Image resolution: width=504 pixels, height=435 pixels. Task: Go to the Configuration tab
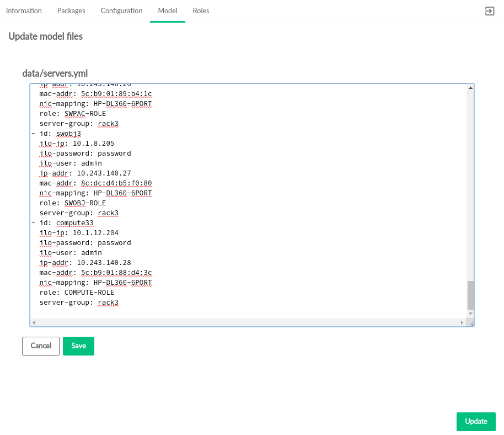click(x=121, y=11)
